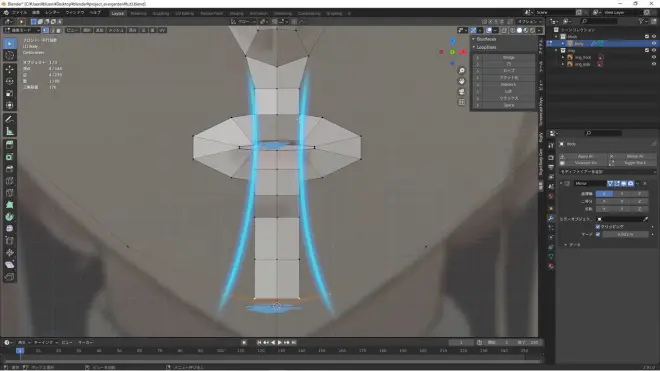The height and width of the screenshot is (371, 660).
Task: Uncheck the Mesh collection exclude checkbox
Action: [x=647, y=37]
